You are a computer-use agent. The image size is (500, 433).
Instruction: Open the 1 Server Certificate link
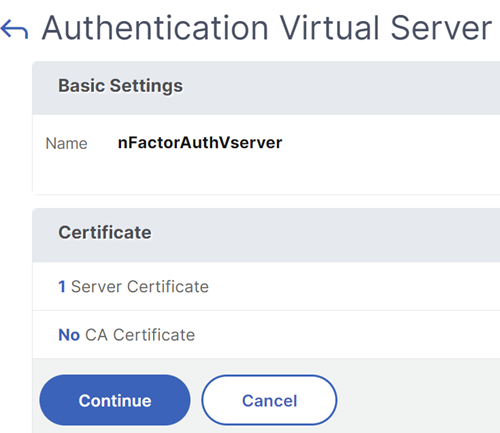tap(133, 287)
